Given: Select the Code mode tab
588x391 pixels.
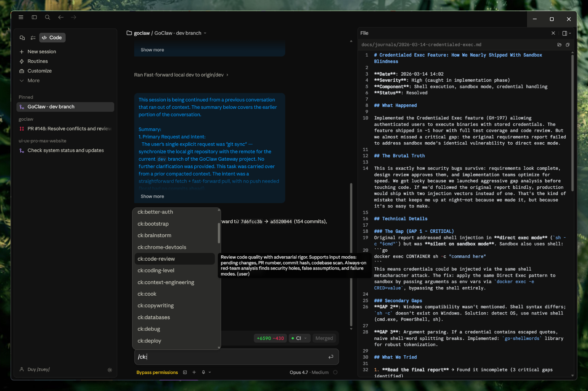Looking at the screenshot, I should click(52, 38).
